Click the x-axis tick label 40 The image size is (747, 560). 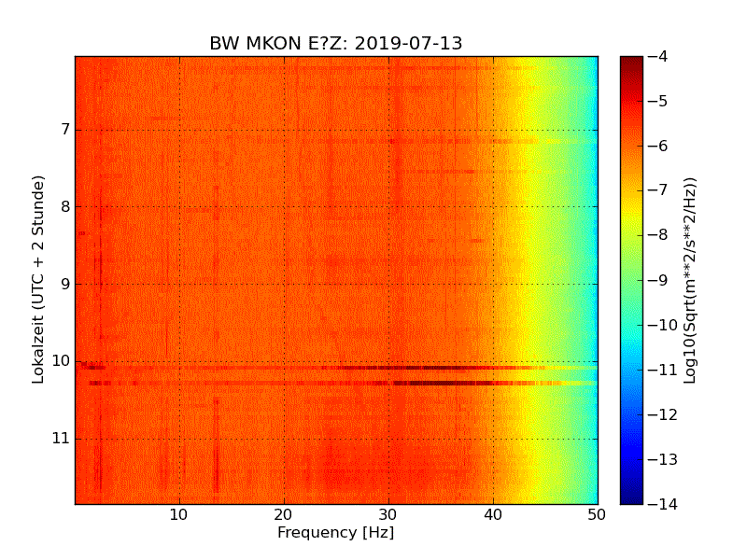493,515
